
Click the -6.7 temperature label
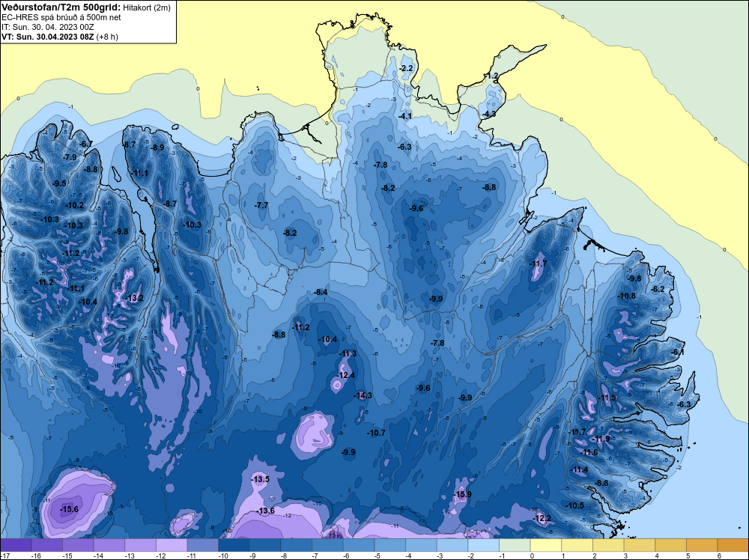coord(86,144)
